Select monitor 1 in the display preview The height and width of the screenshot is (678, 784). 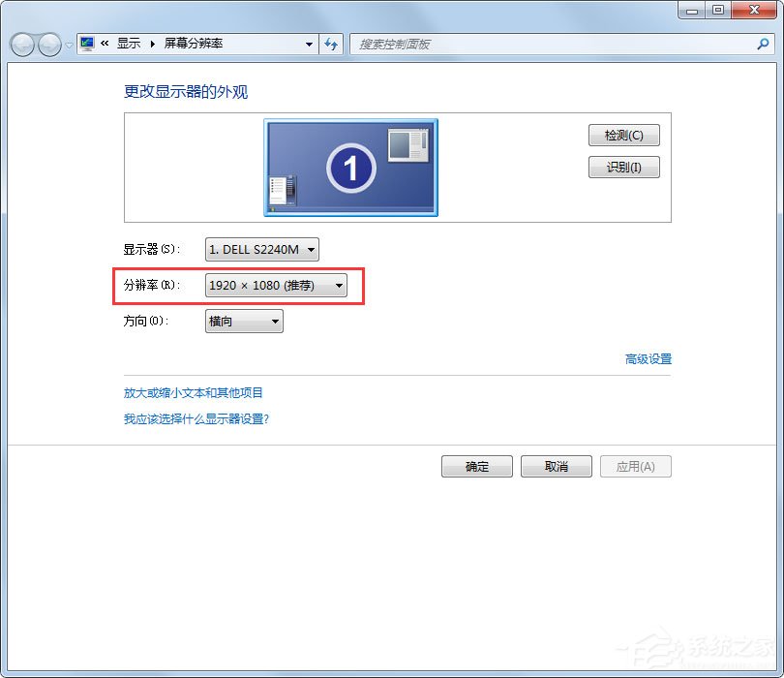tap(350, 167)
